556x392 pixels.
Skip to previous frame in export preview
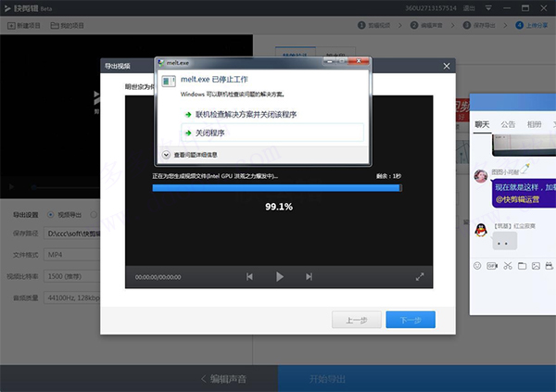(249, 276)
